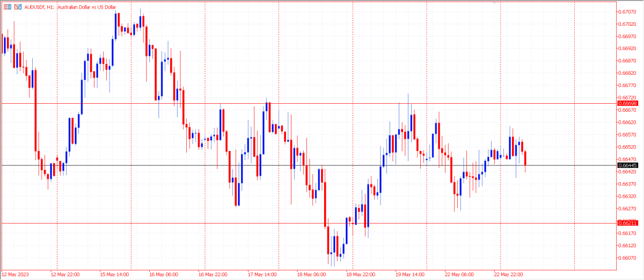The width and height of the screenshot is (644, 280).
Task: Select the upper red horizontal line at 0.66698
Action: (x=309, y=103)
